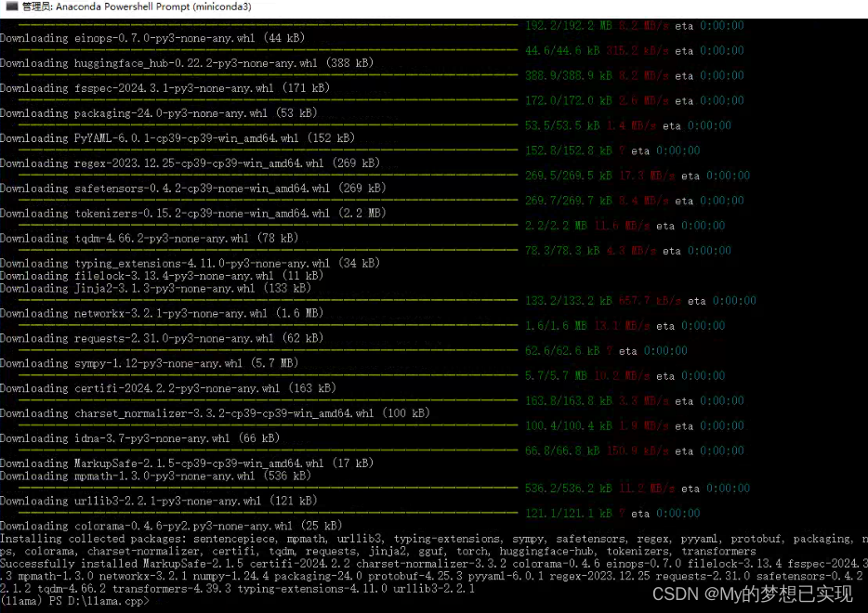The height and width of the screenshot is (613, 868).
Task: Click the '192.2/192.2 MB' progress value
Action: tap(569, 25)
